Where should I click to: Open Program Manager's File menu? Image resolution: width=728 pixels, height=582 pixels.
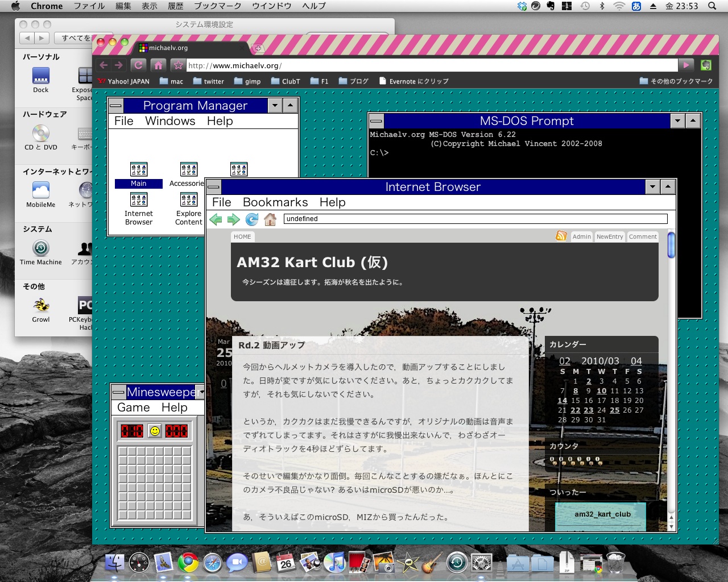click(123, 121)
